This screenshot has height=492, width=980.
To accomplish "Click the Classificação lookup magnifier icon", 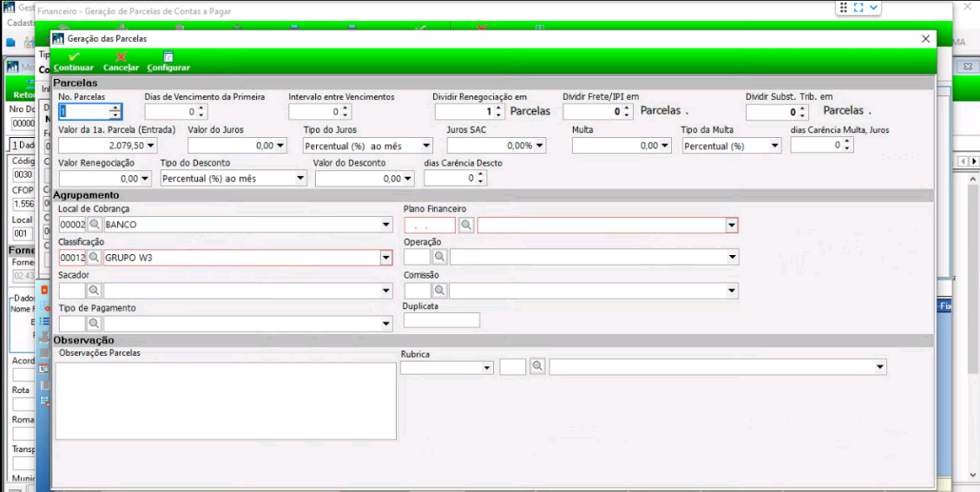I will 94,257.
